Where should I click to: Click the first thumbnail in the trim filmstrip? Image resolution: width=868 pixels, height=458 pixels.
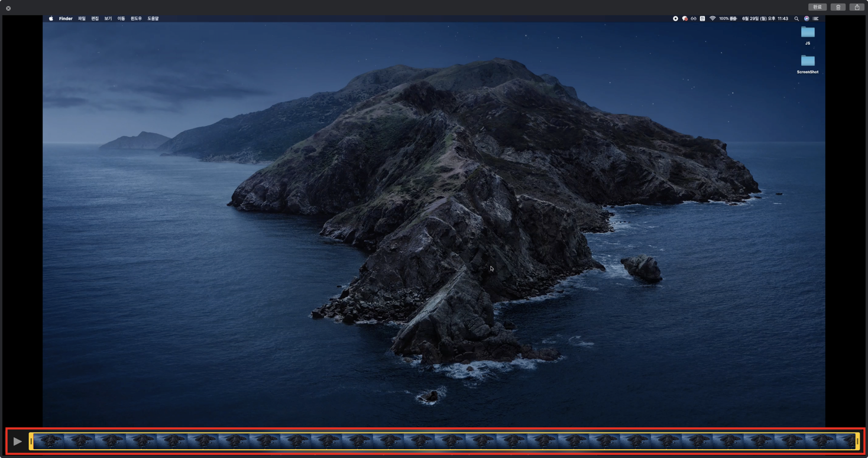[48, 441]
